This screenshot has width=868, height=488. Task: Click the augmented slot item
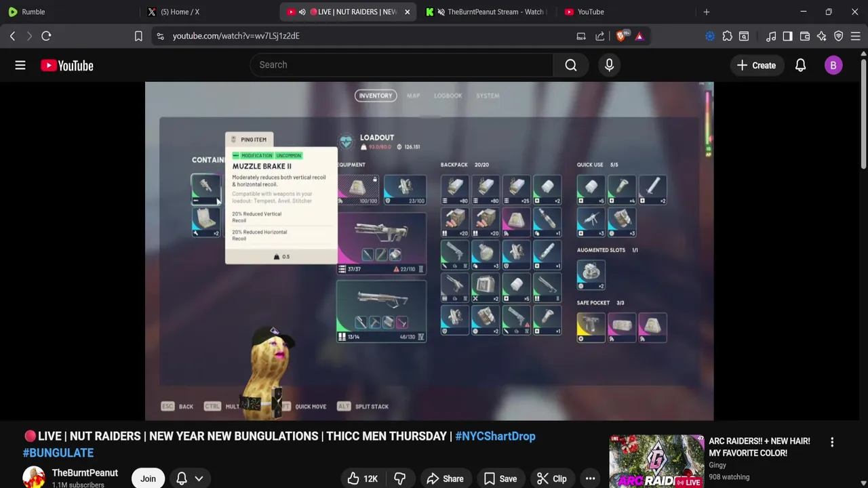tap(591, 274)
